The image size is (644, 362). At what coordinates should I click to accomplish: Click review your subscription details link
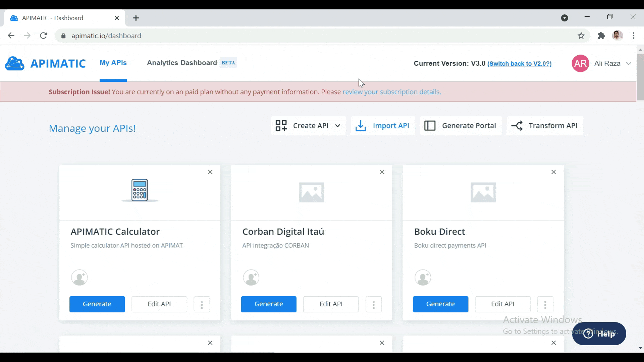point(391,92)
